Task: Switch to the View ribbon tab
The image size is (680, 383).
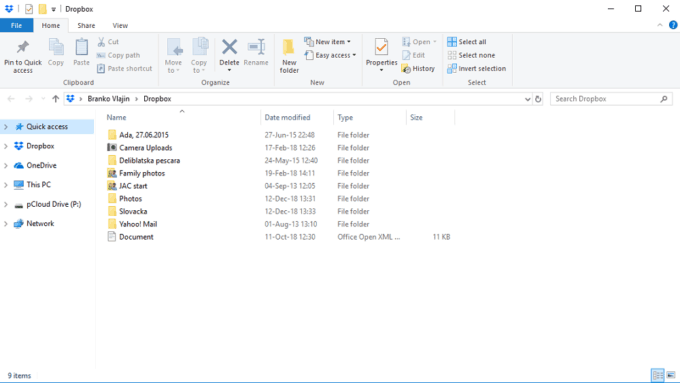Action: (120, 26)
